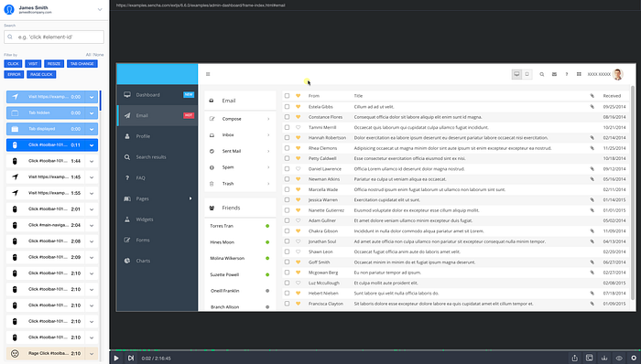Screen dimensions: 641x364
Task: Click Compose in the email menu
Action: [x=240, y=119]
